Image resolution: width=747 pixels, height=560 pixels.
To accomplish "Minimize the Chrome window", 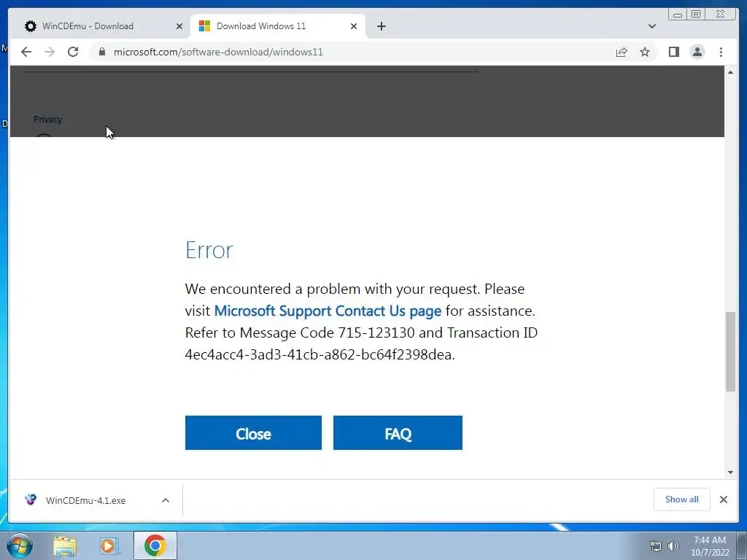I will click(678, 15).
